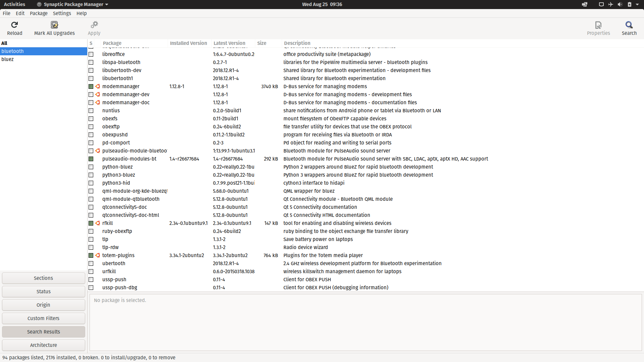Mark the libreoffice package checkbox

tap(91, 54)
